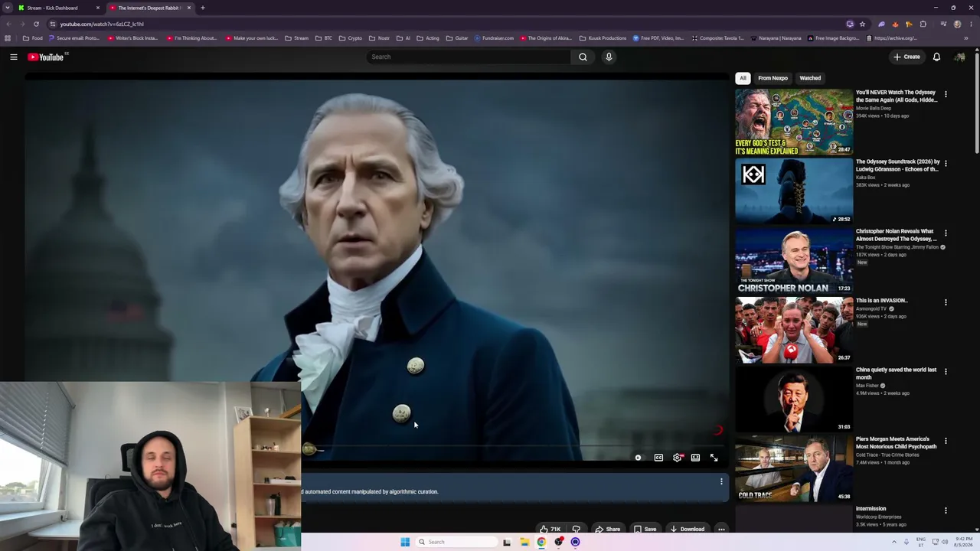This screenshot has height=551, width=980.
Task: Open options for the Intermission video
Action: tap(946, 510)
